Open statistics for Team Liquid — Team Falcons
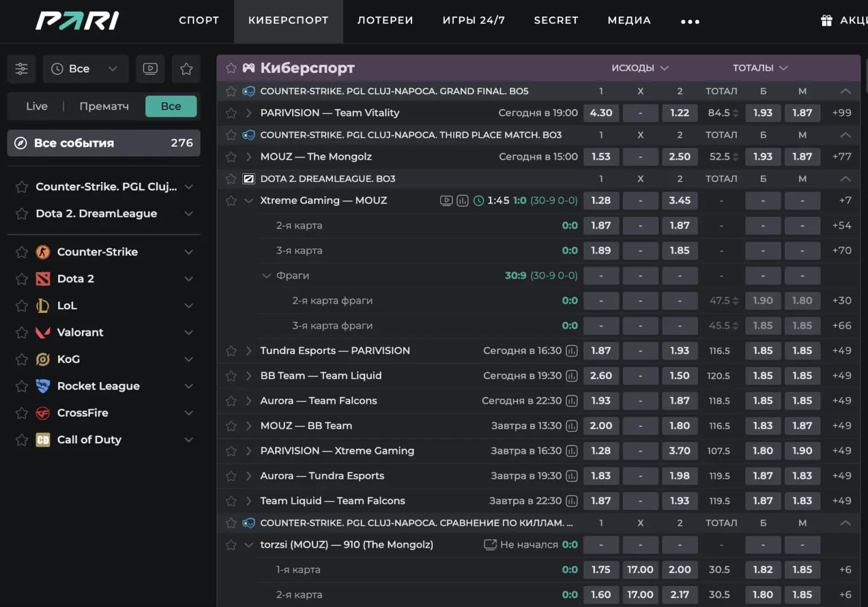This screenshot has width=868, height=607. click(x=572, y=501)
